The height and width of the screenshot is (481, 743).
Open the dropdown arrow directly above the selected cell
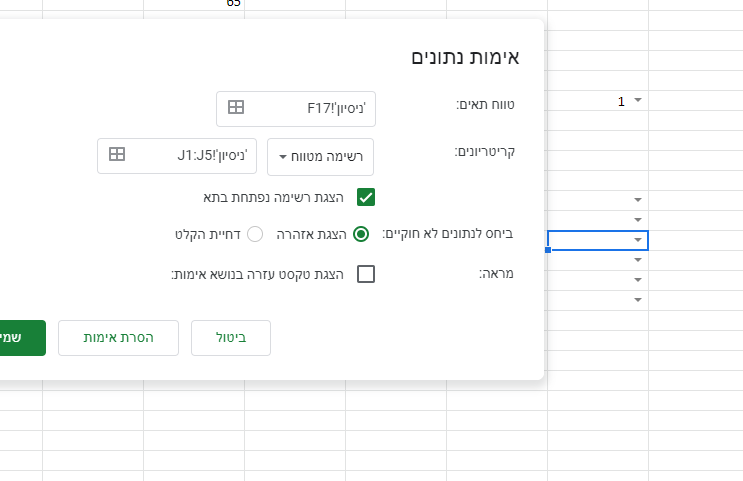638,219
